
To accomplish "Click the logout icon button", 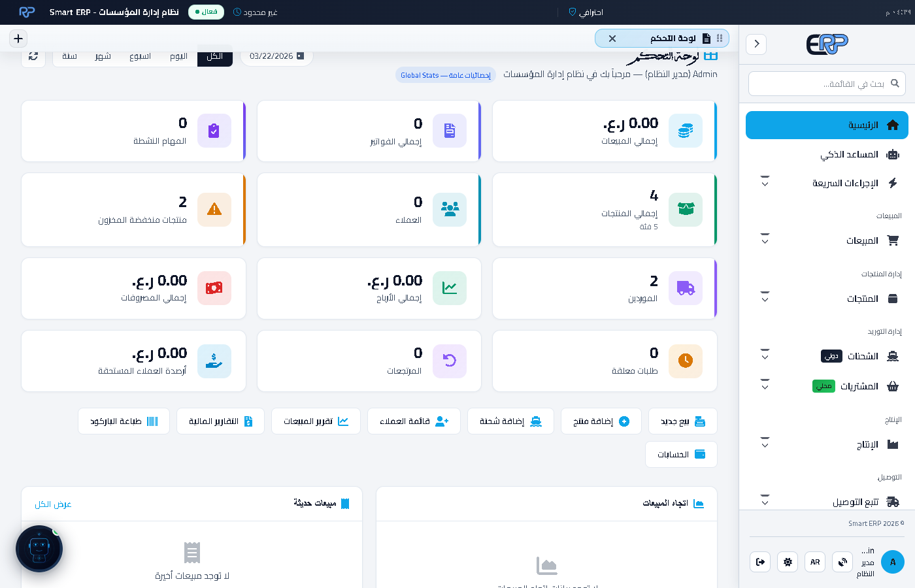I will [760, 562].
